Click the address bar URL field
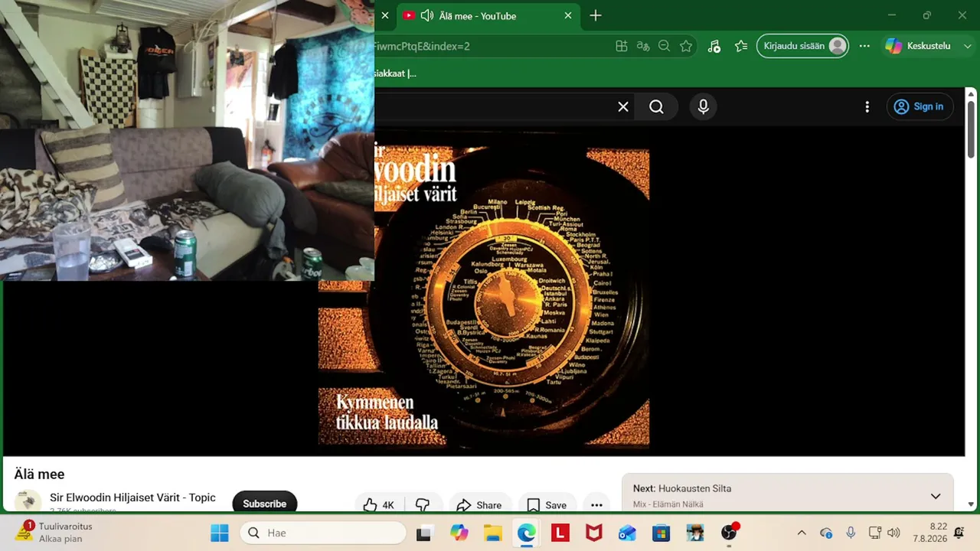The image size is (980, 551). click(x=490, y=46)
